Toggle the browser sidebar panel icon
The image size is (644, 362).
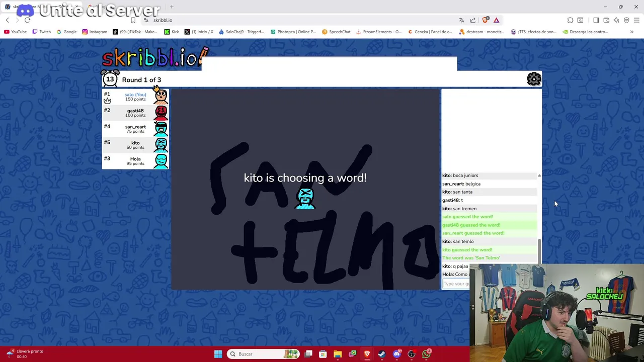(x=596, y=20)
